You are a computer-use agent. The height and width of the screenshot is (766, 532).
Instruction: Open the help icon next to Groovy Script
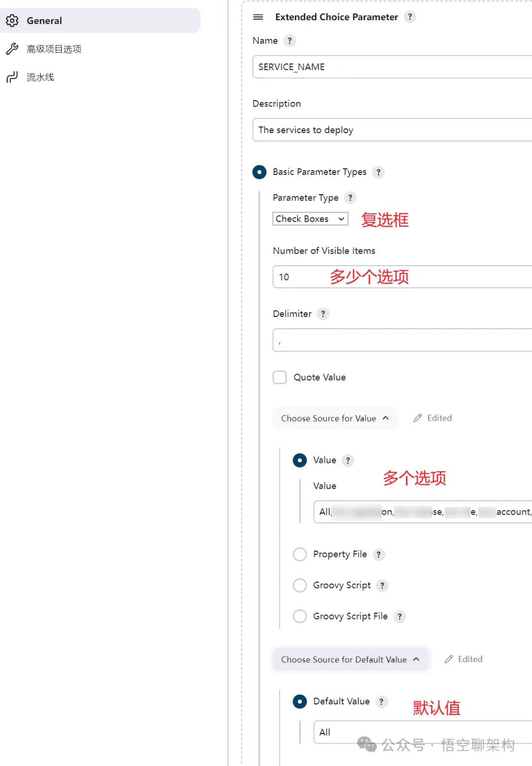[382, 586]
